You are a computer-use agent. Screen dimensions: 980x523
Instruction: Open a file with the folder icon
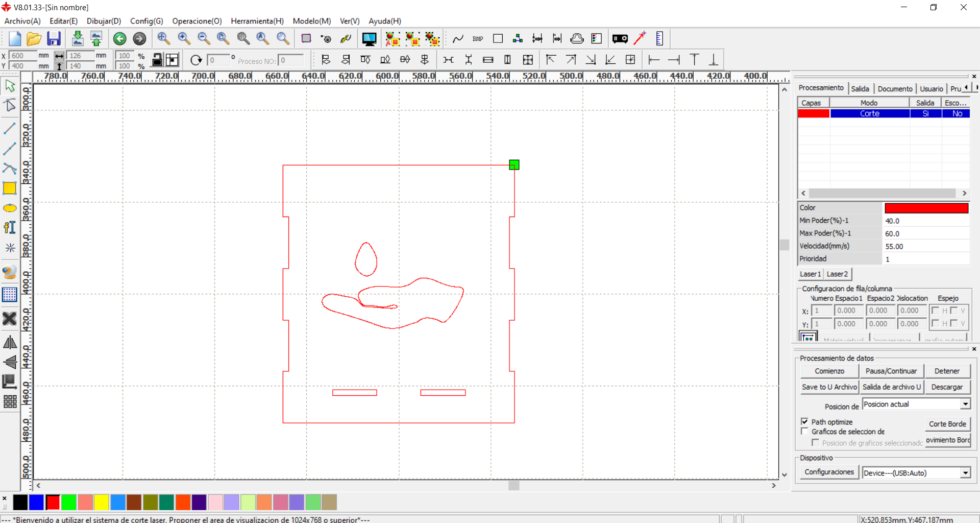pyautogui.click(x=34, y=39)
